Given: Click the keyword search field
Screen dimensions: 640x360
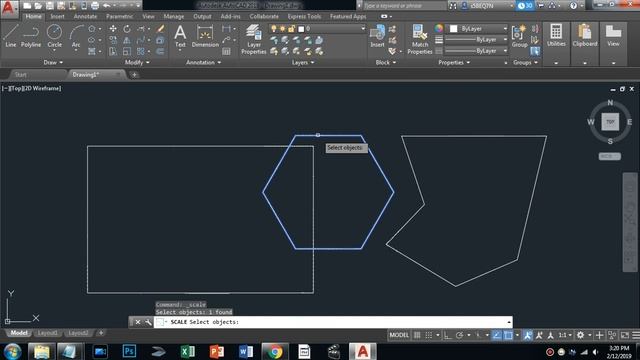Looking at the screenshot, I should pyautogui.click(x=404, y=6).
